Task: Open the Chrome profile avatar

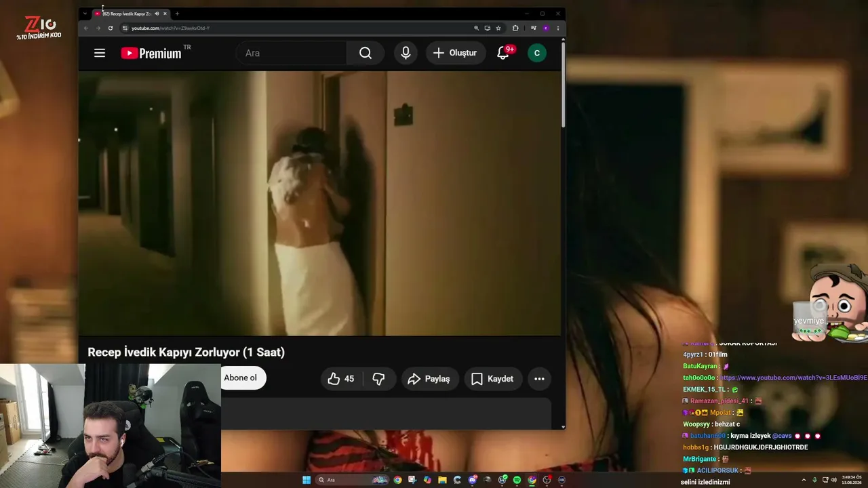Action: 546,28
